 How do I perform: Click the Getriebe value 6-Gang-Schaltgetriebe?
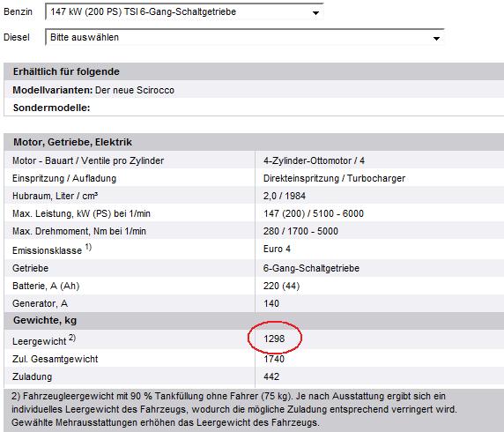point(311,268)
